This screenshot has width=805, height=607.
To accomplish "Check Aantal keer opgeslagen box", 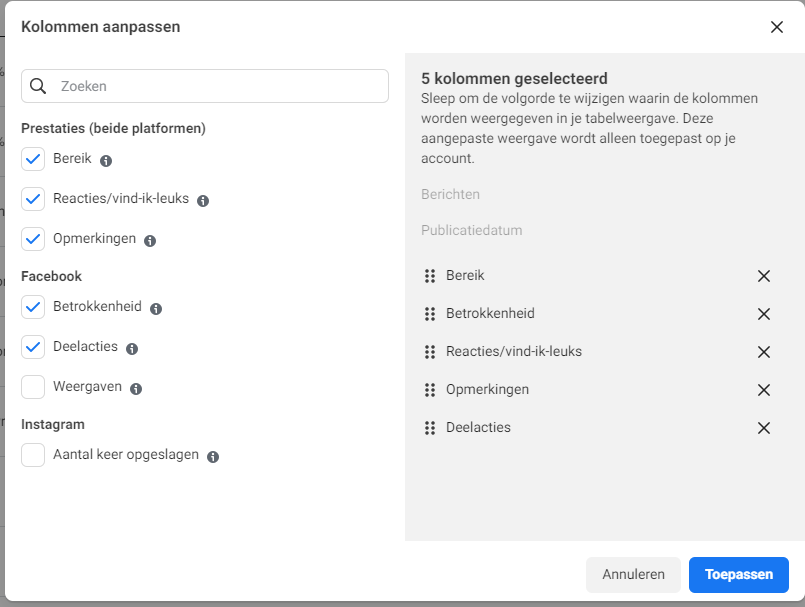I will 33,455.
